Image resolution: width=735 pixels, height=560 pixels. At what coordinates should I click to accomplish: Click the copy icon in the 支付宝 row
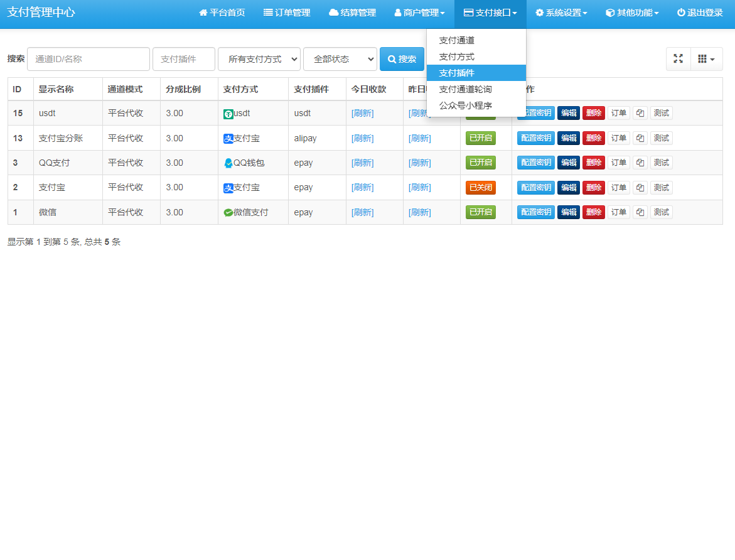(640, 187)
